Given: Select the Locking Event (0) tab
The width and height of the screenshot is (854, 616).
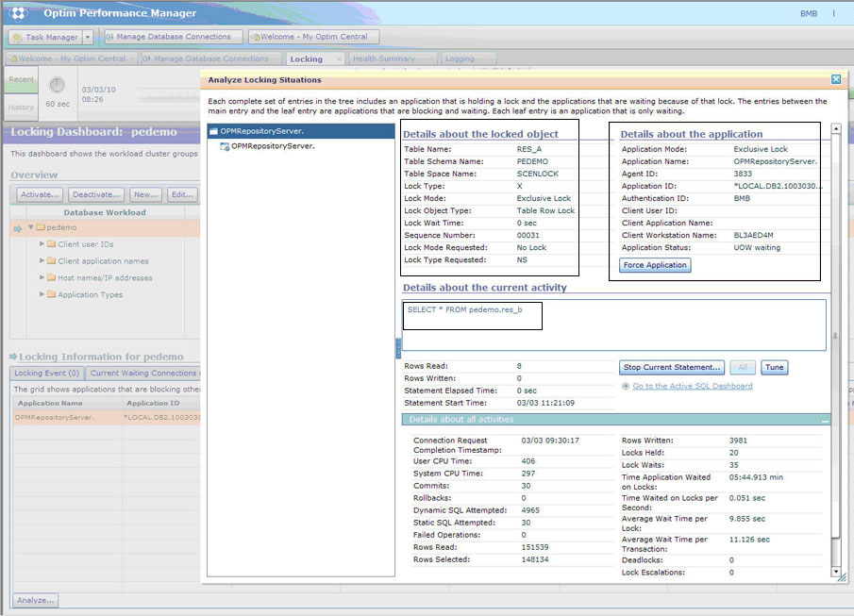Looking at the screenshot, I should point(47,373).
